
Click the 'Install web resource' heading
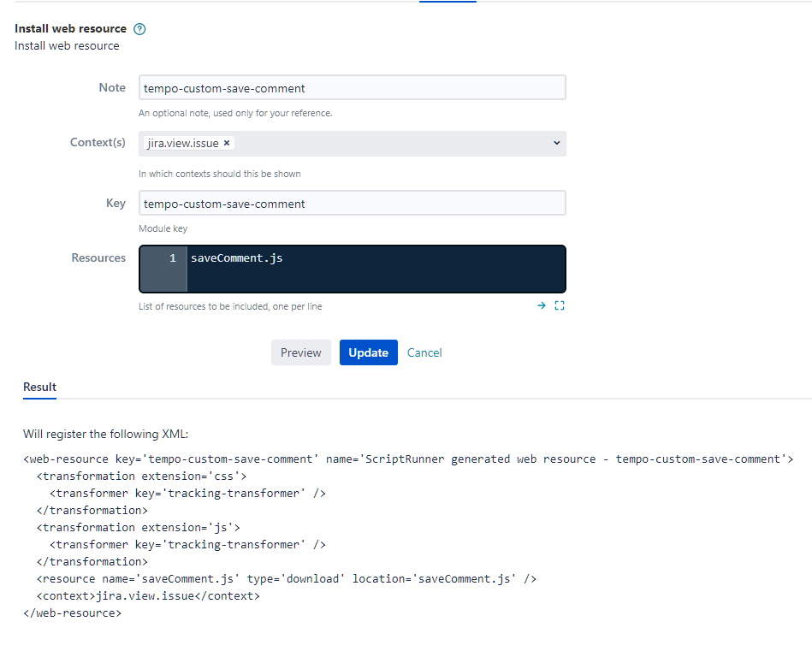[x=70, y=28]
